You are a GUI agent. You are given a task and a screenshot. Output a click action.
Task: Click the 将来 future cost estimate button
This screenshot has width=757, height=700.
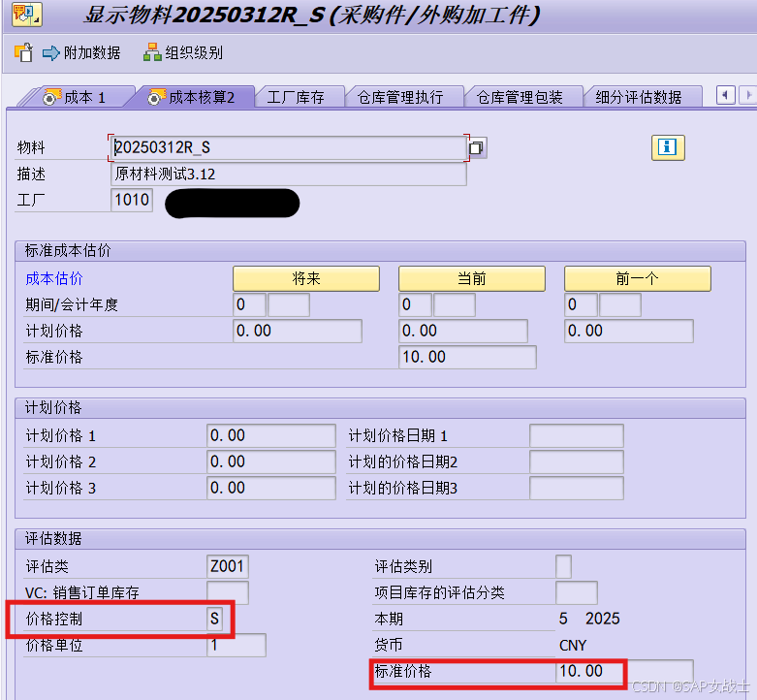(306, 278)
